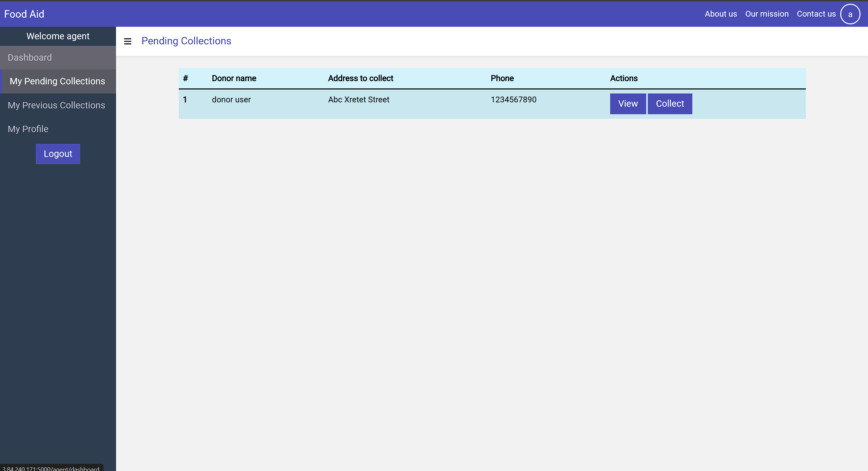The image size is (868, 471).
Task: Click phone number 1234567890 cell
Action: pos(513,100)
